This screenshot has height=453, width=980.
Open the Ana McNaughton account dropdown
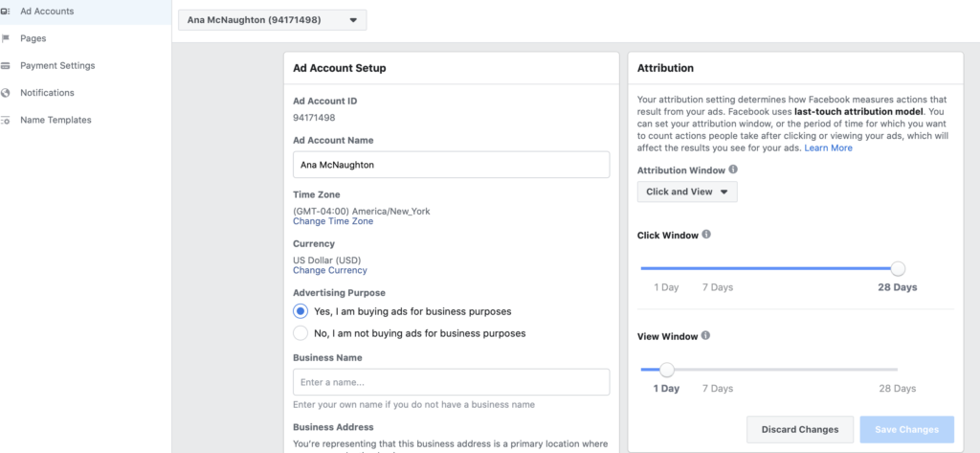(272, 20)
